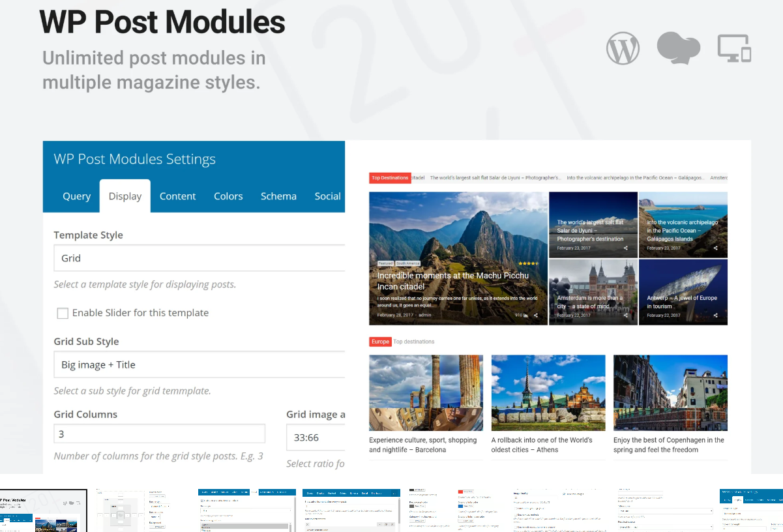Click the South America tag
This screenshot has height=532, width=783.
click(408, 263)
